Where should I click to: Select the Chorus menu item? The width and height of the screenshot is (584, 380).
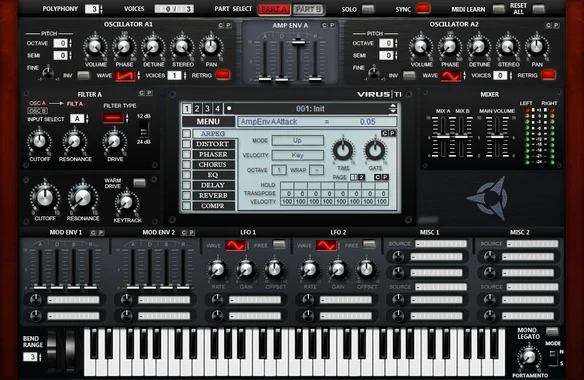[213, 165]
